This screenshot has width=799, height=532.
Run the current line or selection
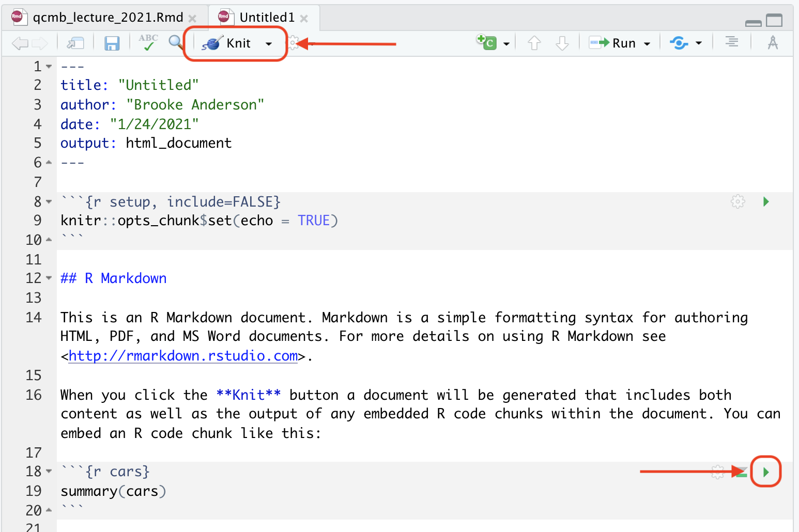coord(612,43)
